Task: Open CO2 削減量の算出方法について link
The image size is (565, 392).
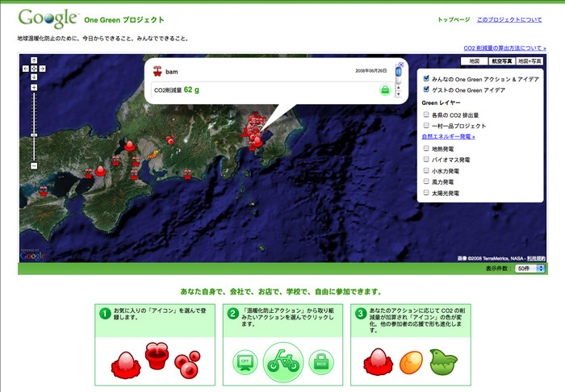Action: [x=504, y=48]
